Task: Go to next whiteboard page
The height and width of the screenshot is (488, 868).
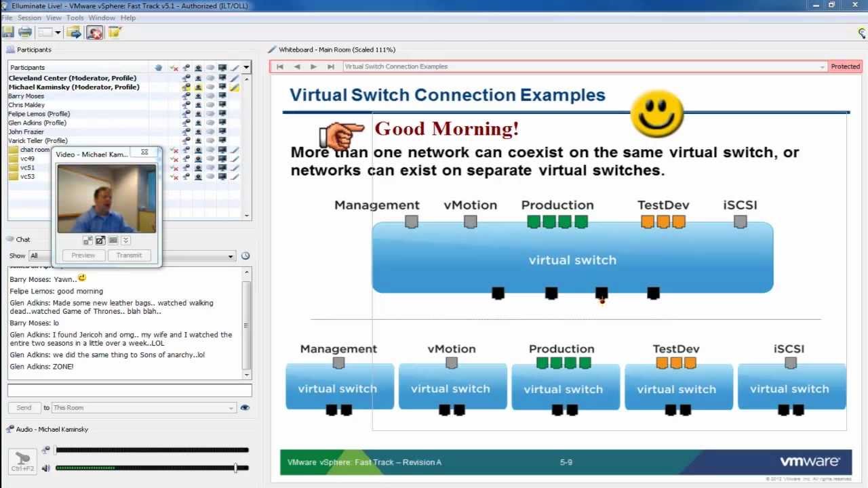Action: click(x=313, y=66)
